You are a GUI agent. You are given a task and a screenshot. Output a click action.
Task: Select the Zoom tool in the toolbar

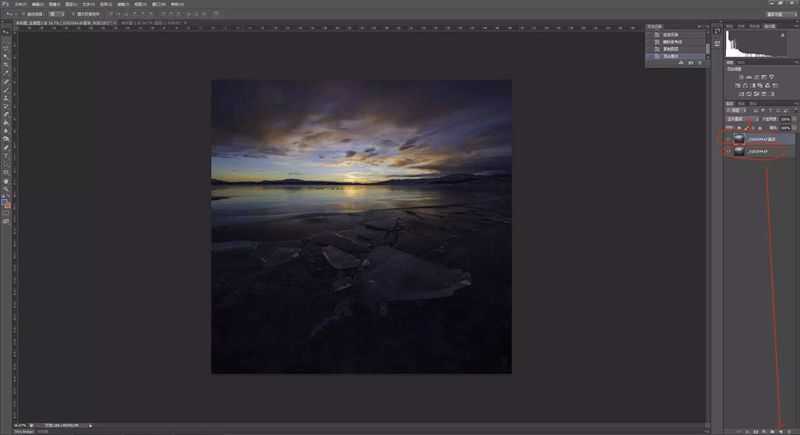pyautogui.click(x=6, y=189)
